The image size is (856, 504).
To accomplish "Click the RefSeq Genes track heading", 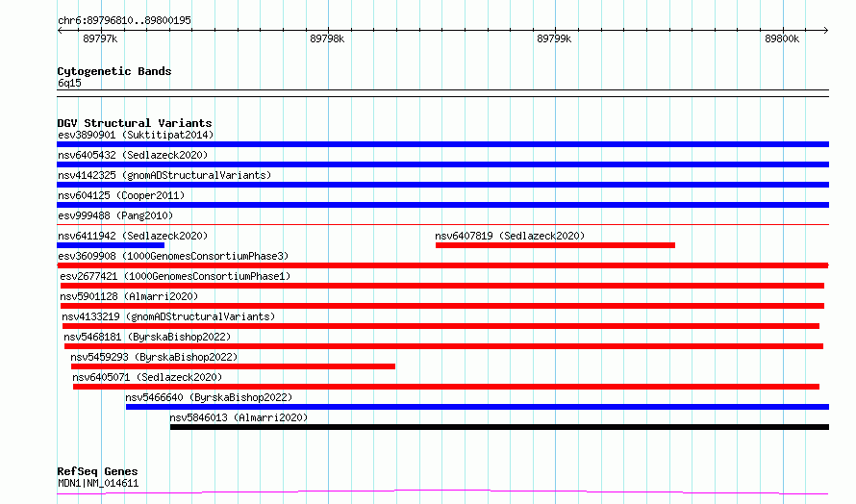I will tap(98, 471).
